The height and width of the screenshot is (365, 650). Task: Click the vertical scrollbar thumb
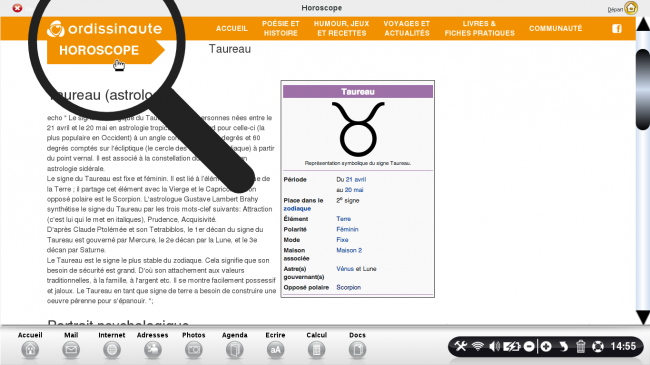[643, 89]
